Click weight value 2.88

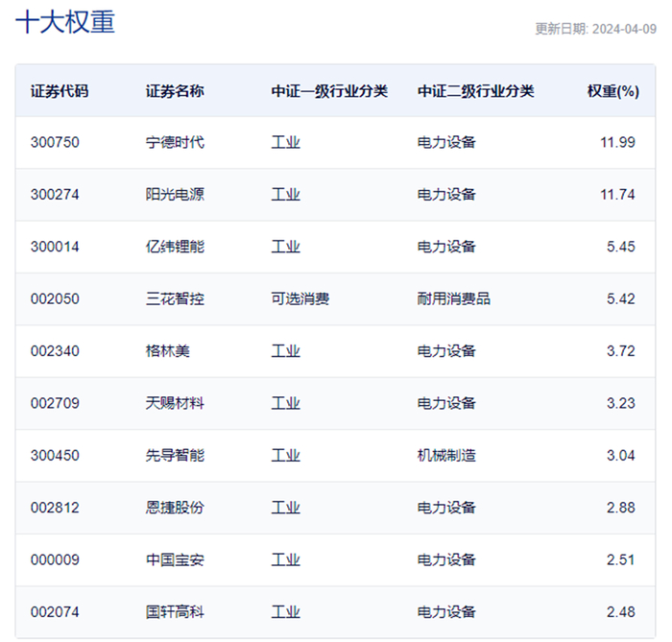tap(620, 508)
